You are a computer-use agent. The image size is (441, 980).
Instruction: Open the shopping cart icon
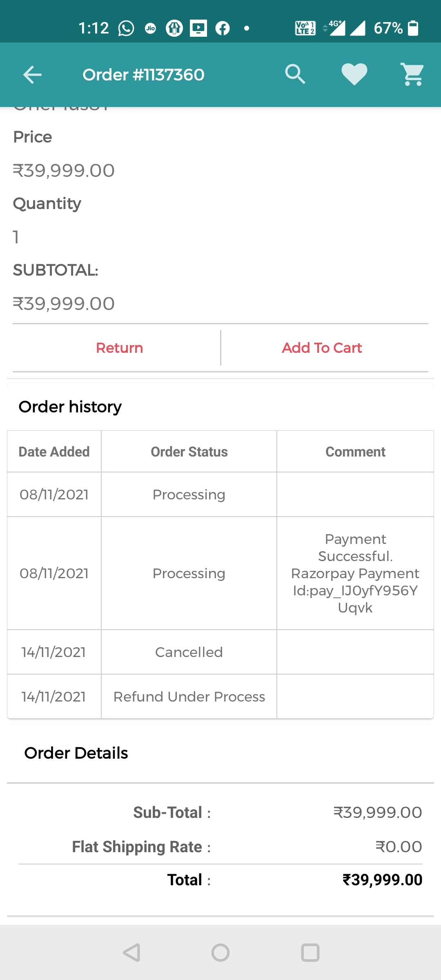413,74
